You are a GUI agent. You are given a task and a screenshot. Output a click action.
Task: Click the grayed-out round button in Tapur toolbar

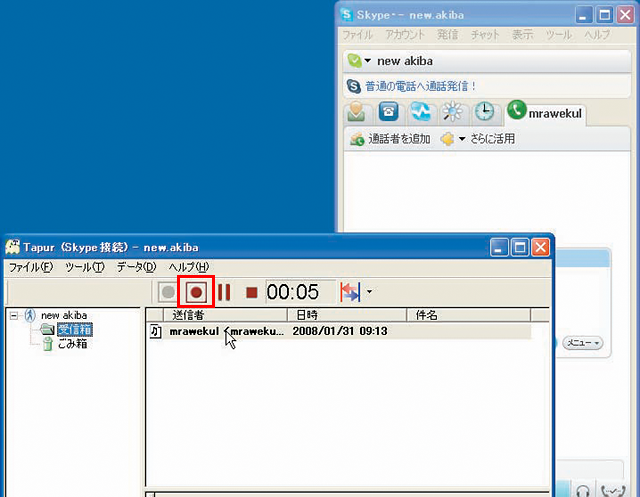pyautogui.click(x=167, y=292)
